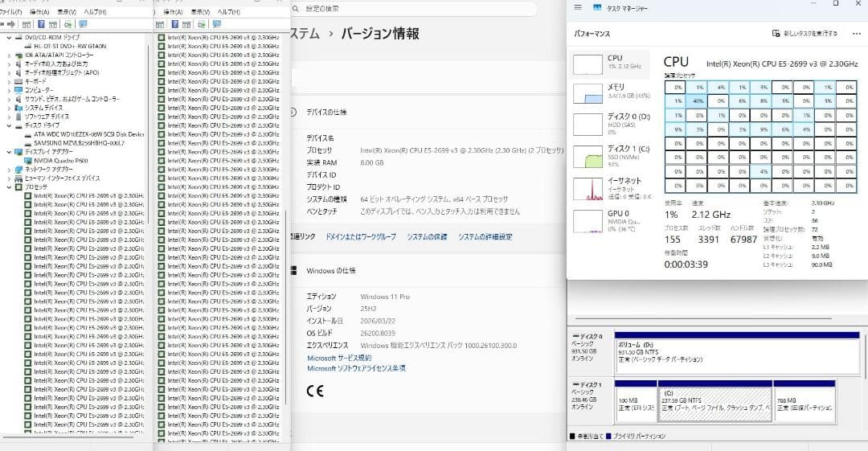868x451 pixels.
Task: Expand オーディオの入力および出力 node
Action: point(9,64)
